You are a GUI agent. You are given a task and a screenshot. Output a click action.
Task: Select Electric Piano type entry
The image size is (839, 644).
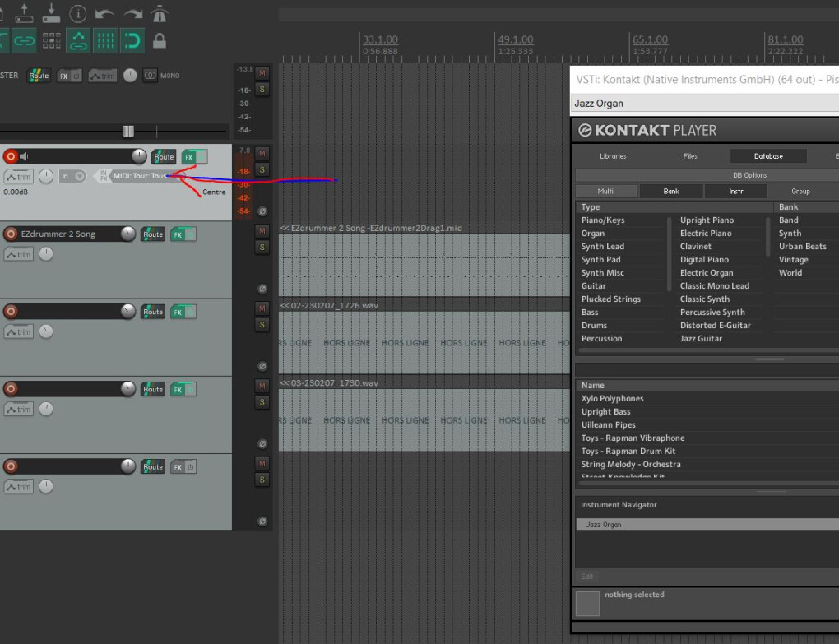(x=706, y=234)
